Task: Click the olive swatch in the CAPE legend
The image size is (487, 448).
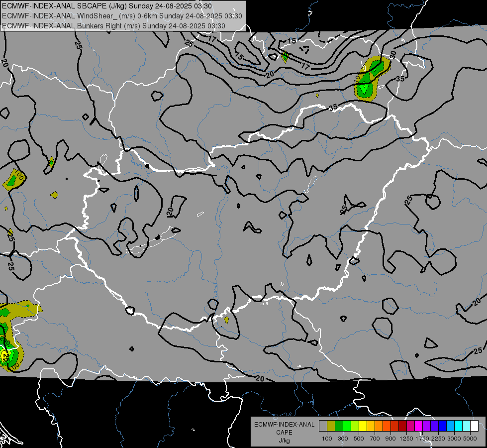Action: 331,426
